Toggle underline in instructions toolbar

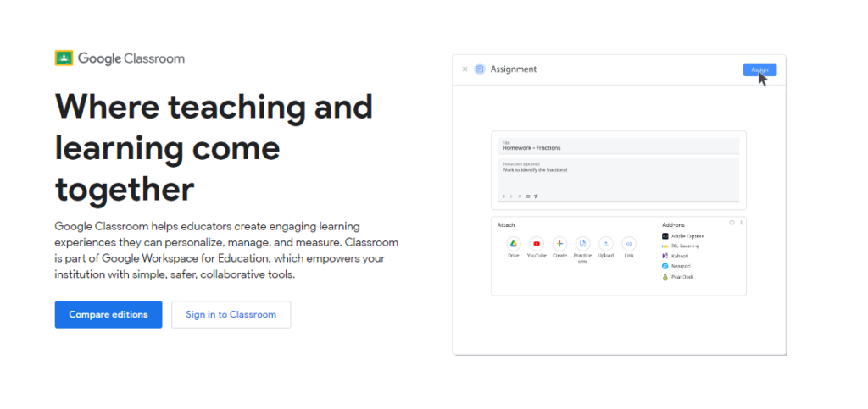(x=520, y=196)
